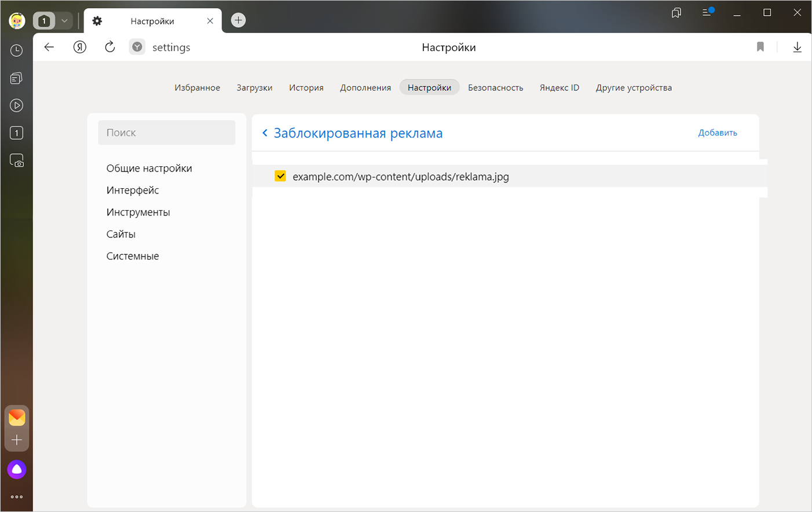Open Сайты category

(120, 235)
